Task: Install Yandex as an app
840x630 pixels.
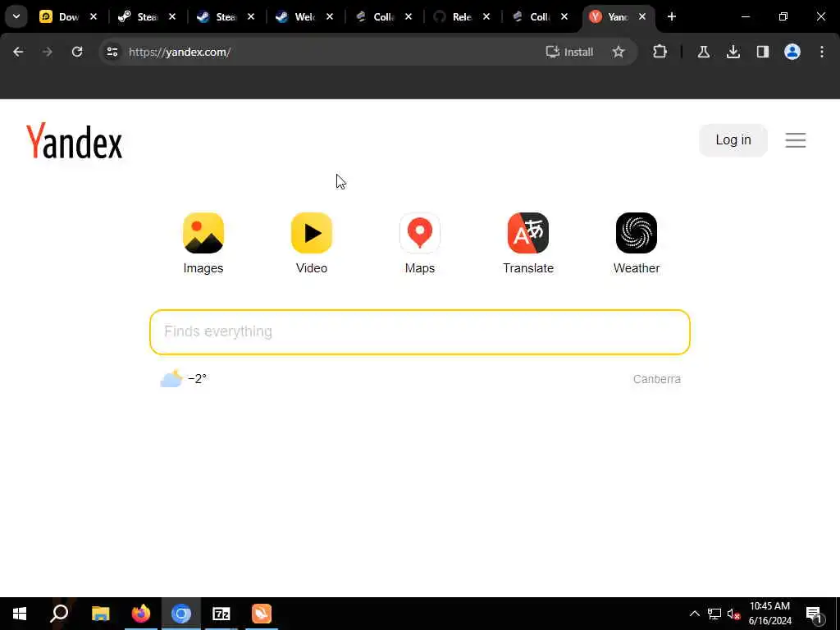Action: tap(569, 52)
